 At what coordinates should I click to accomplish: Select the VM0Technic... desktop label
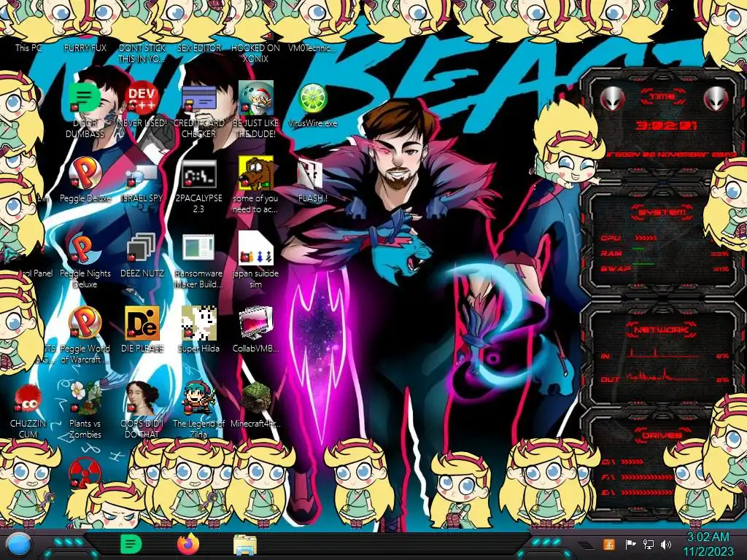(x=312, y=47)
